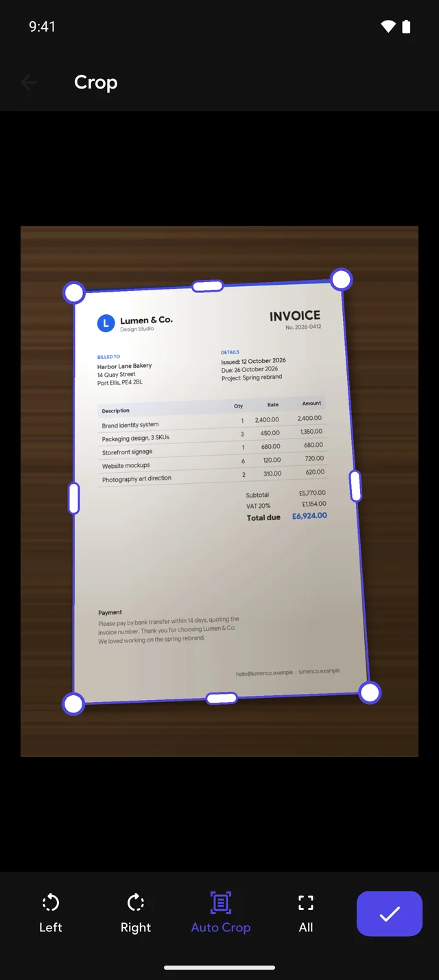Grab the top-left crop corner handle

point(74,292)
